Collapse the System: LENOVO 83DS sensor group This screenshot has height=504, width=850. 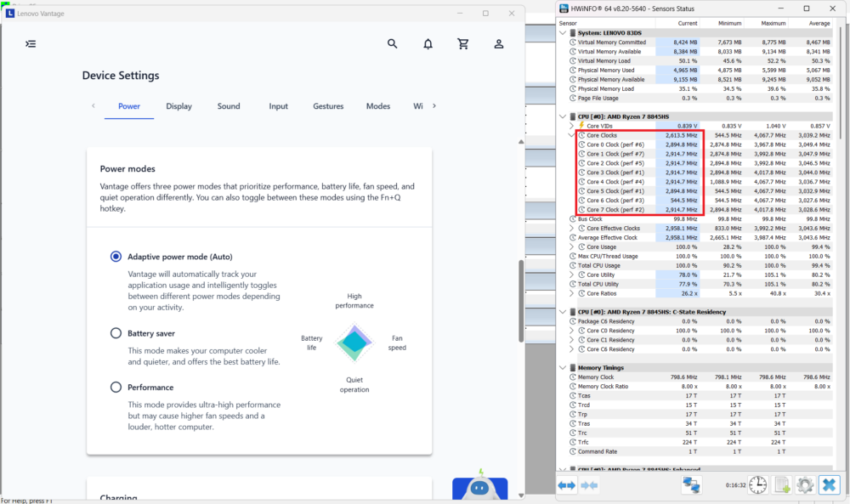(x=563, y=33)
